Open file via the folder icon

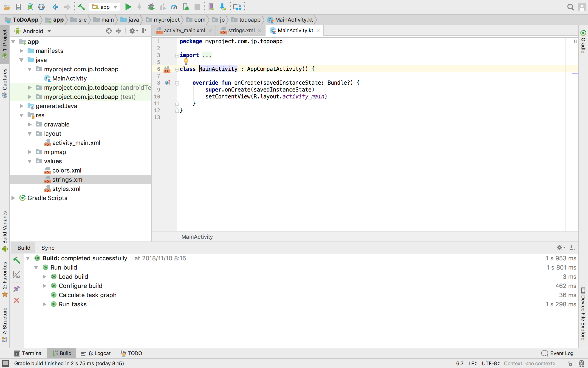pos(7,7)
